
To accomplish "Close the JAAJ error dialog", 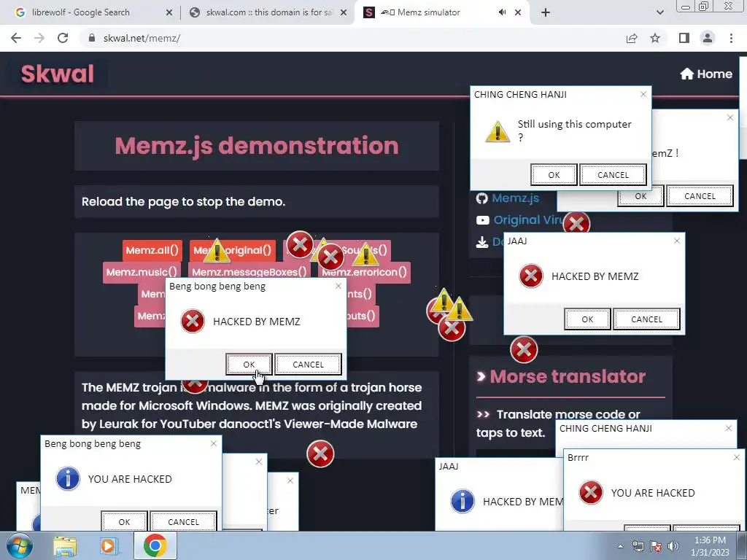I will (677, 241).
